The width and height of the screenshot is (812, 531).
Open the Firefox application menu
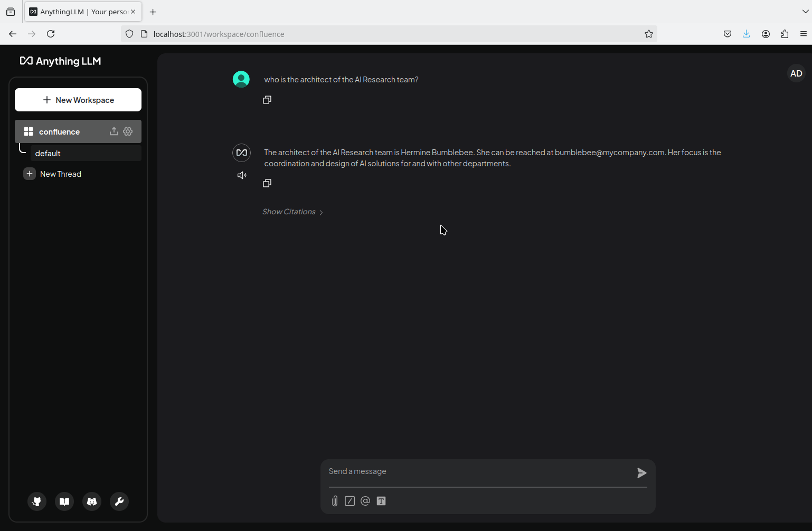click(x=804, y=34)
